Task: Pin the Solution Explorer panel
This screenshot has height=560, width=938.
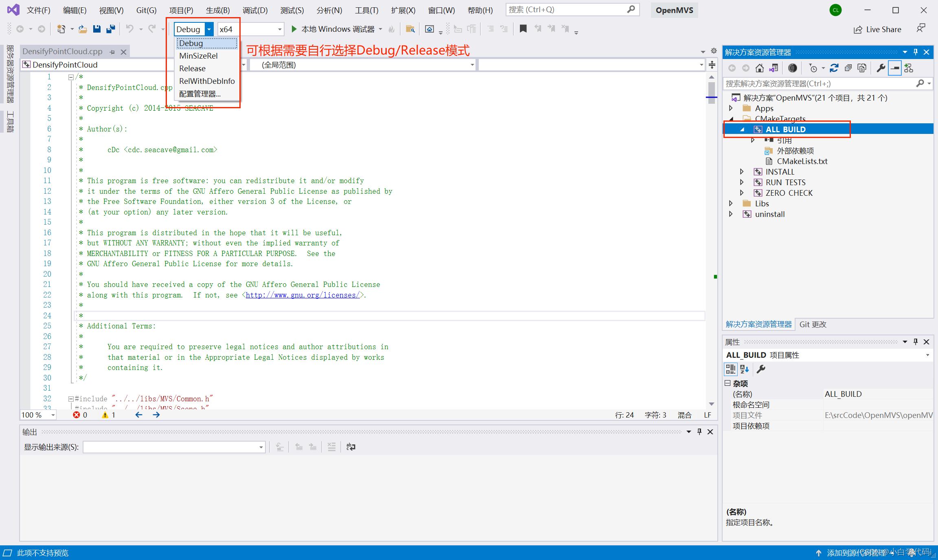Action: point(916,52)
